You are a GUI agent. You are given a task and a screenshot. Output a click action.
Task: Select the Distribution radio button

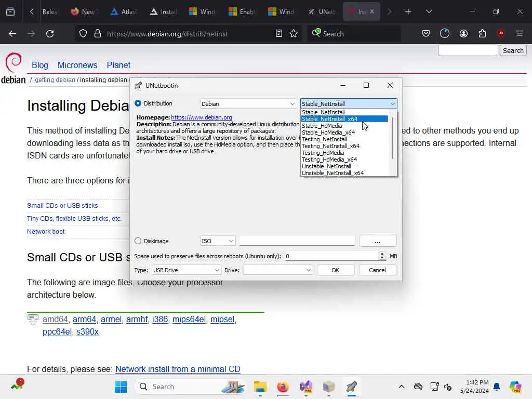pyautogui.click(x=138, y=103)
